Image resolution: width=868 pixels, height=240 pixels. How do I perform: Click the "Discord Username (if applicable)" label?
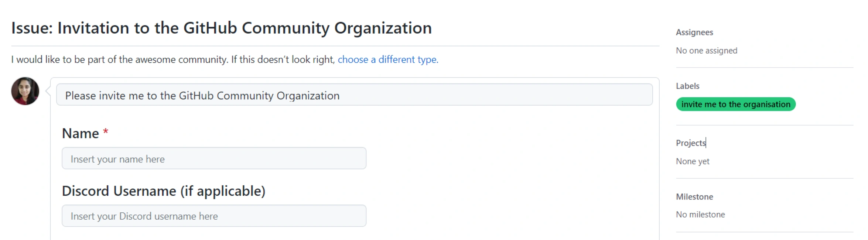pos(164,191)
